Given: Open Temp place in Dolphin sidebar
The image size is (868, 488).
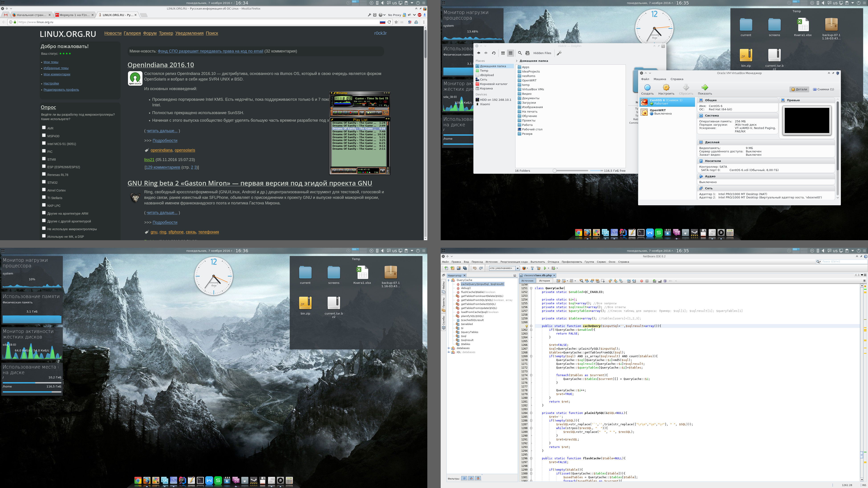Looking at the screenshot, I should pyautogui.click(x=484, y=71).
